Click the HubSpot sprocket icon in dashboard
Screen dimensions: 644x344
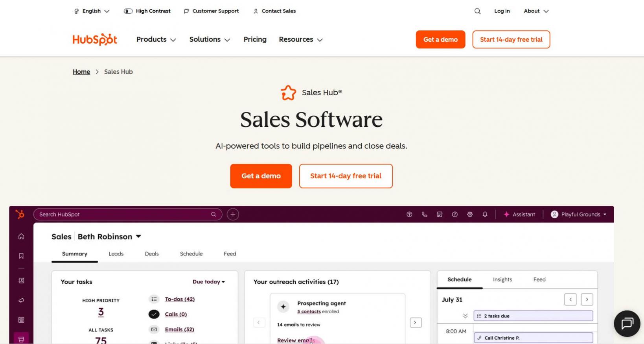coord(20,214)
